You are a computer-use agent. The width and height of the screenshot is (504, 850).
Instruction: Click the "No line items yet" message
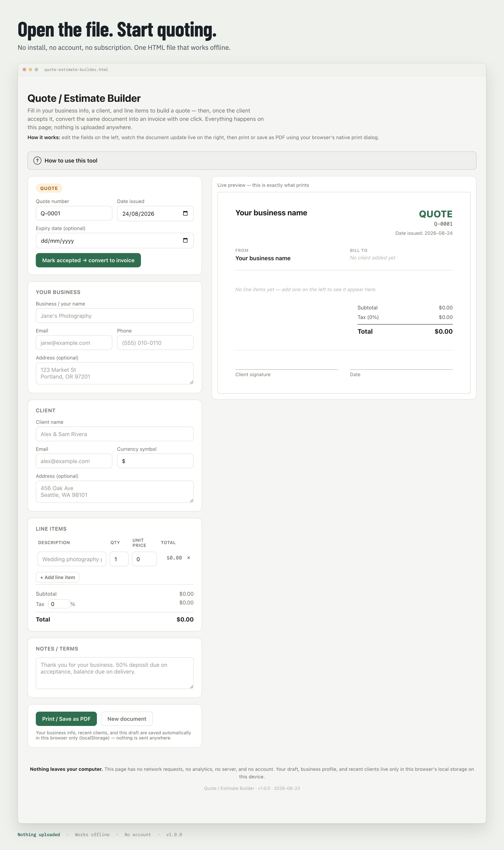306,290
